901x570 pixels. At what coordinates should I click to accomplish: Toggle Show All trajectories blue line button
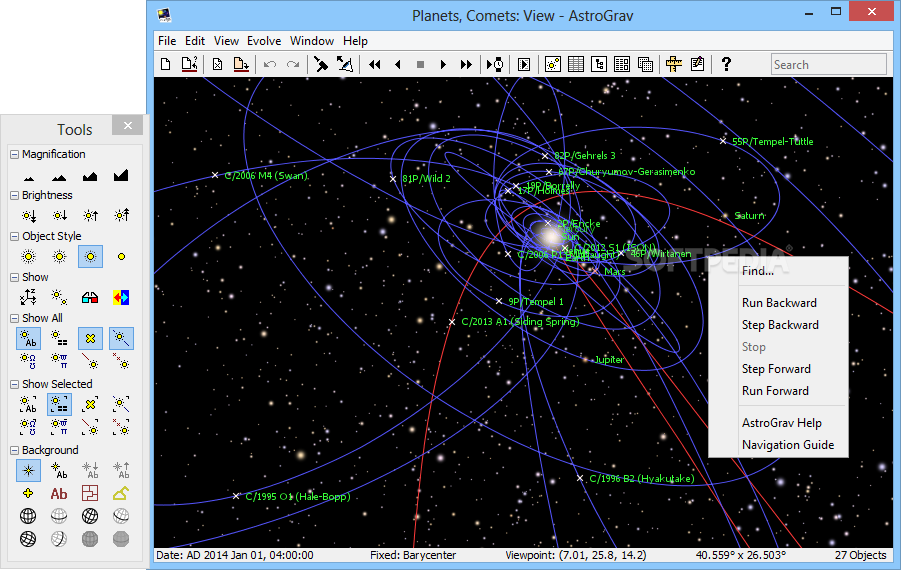click(121, 338)
